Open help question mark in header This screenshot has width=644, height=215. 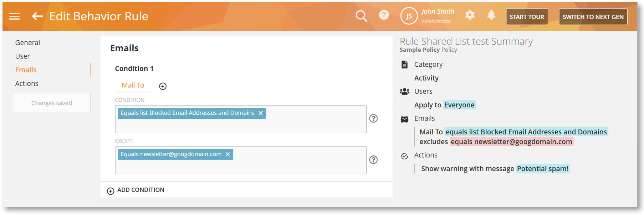[384, 15]
